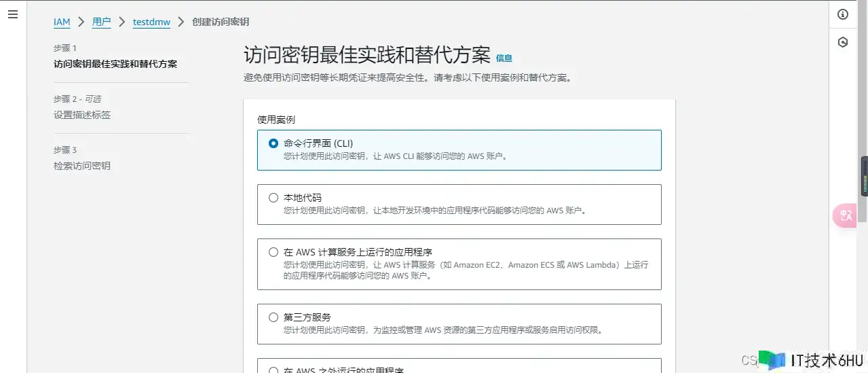Click step 1 访问密钥最佳实践和替代方案 in sidebar

coord(115,64)
